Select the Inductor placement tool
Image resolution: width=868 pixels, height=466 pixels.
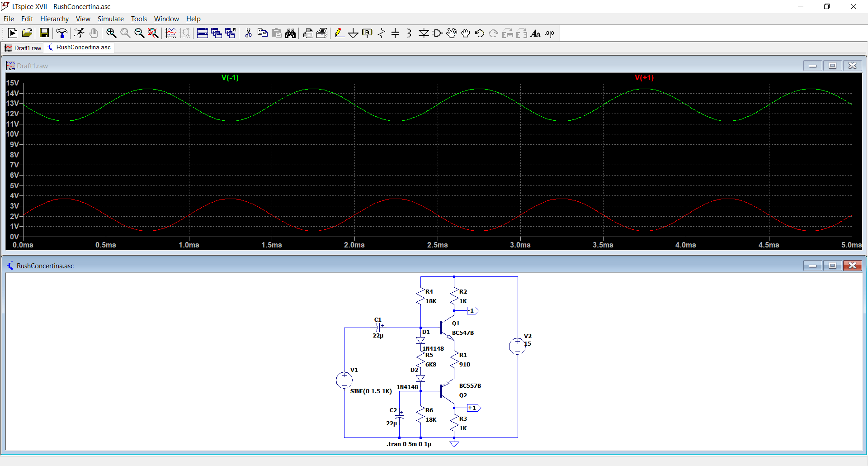coord(409,33)
